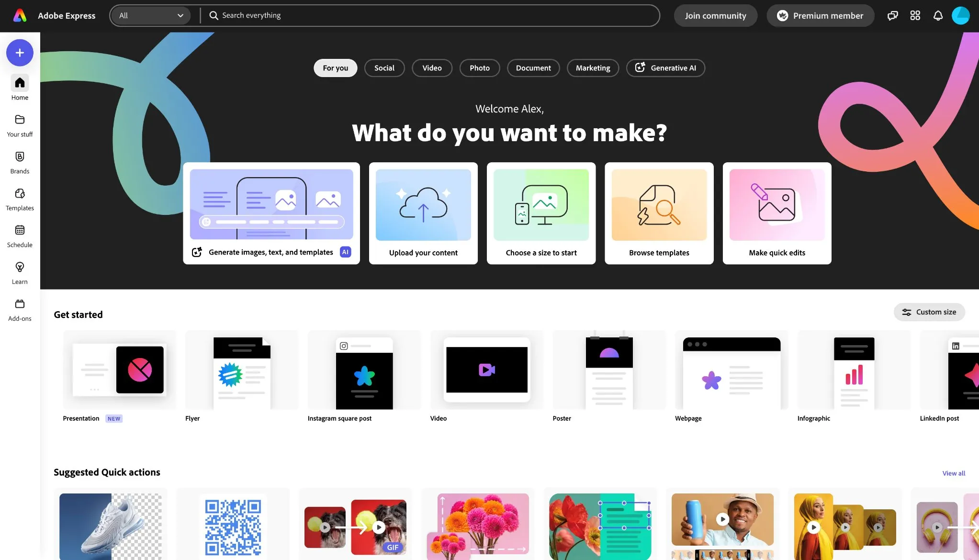Choose the Poster thumbnail

(x=609, y=370)
